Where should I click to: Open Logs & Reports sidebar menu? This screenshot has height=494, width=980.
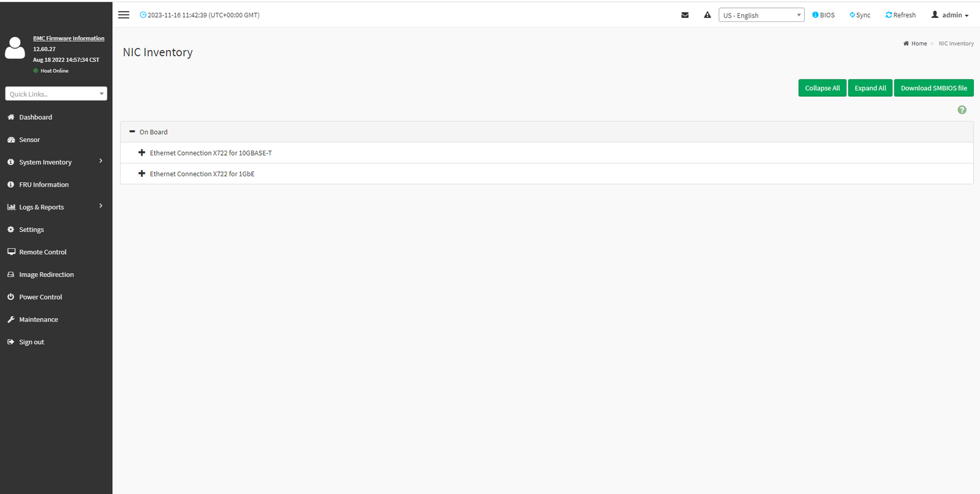[42, 207]
